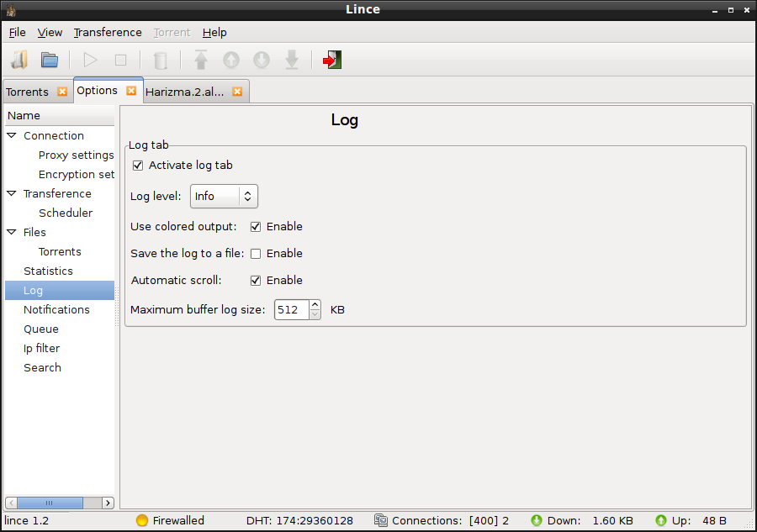Select Statistics in options tree
This screenshot has width=757, height=532.
click(x=48, y=271)
